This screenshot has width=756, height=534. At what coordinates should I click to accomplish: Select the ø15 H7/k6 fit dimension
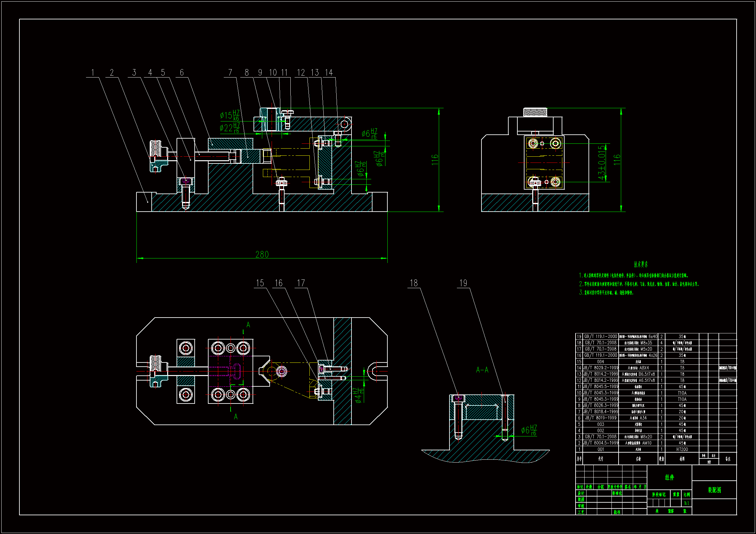click(x=230, y=115)
